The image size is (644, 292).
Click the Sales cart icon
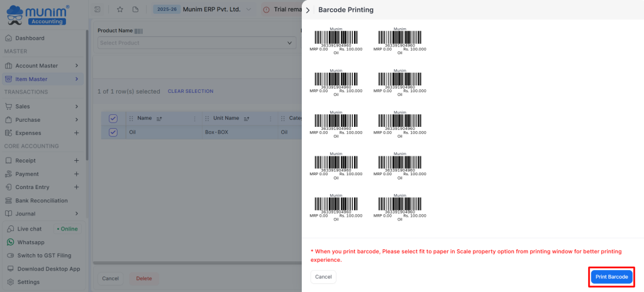(x=8, y=106)
